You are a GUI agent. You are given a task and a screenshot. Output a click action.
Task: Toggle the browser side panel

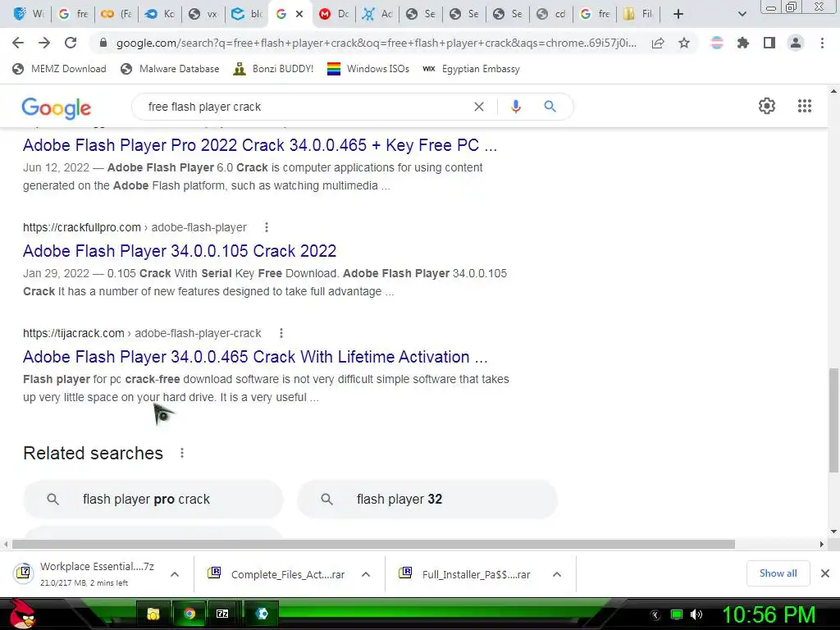pos(769,43)
